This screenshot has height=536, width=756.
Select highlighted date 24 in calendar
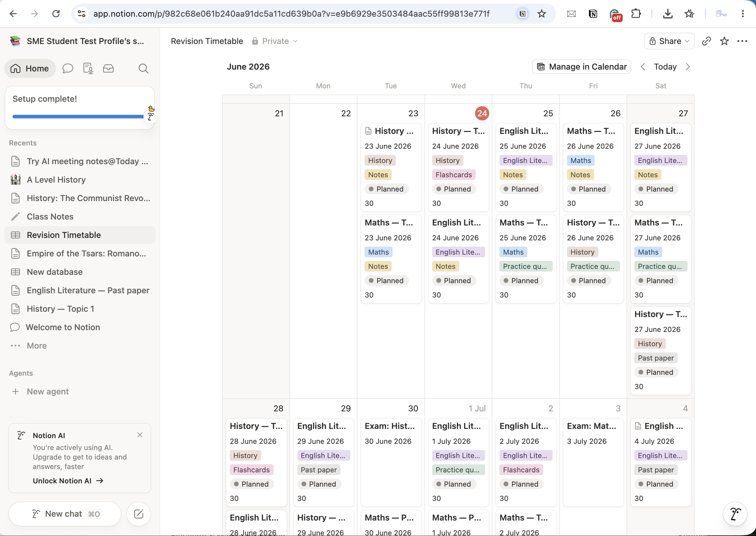pyautogui.click(x=482, y=113)
